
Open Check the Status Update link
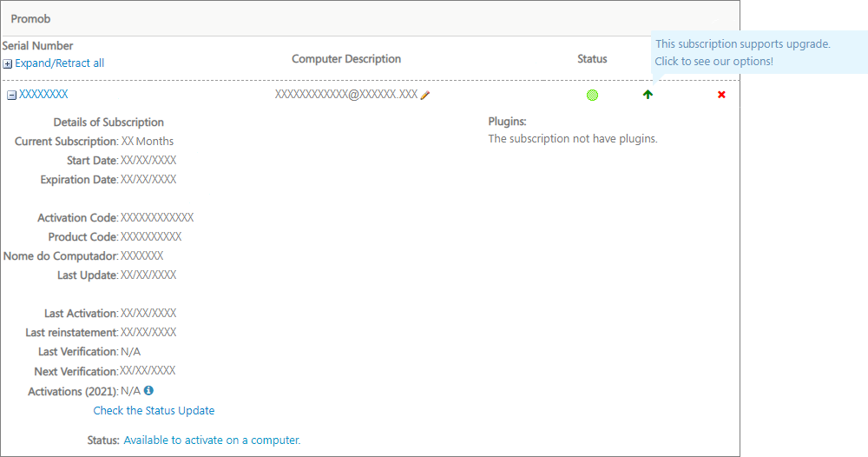tap(154, 410)
